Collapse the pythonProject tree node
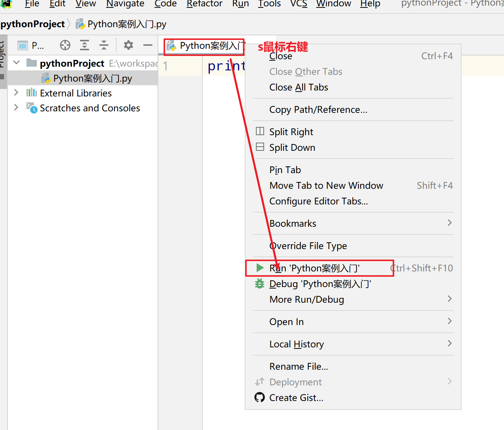 point(16,63)
